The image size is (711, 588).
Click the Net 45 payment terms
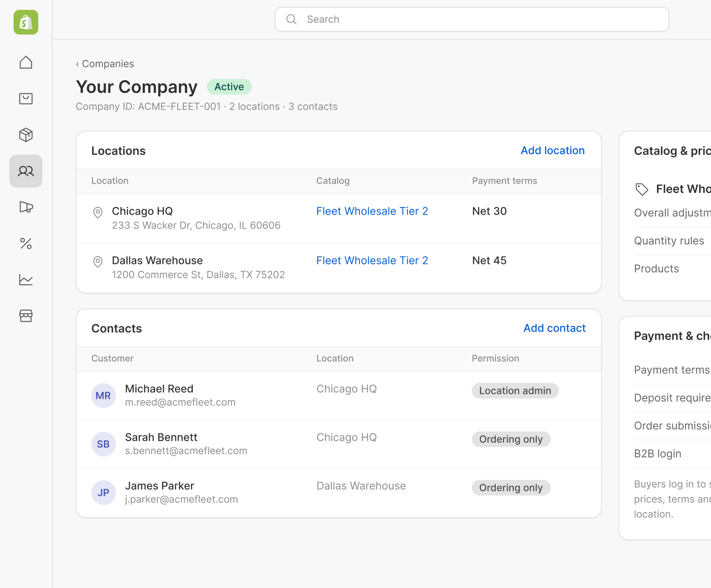click(x=489, y=260)
